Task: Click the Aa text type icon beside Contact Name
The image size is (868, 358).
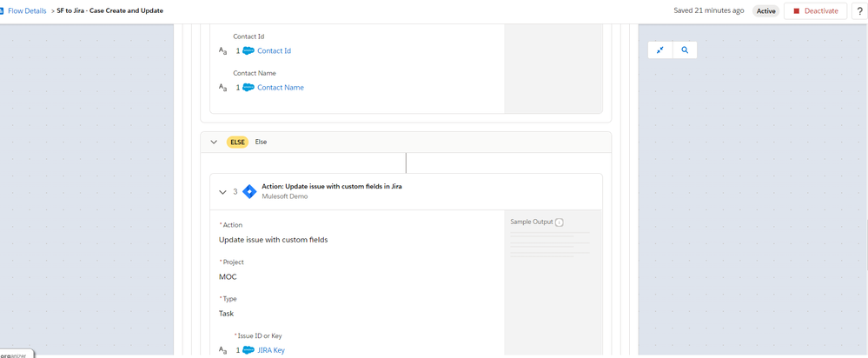Action: (223, 88)
